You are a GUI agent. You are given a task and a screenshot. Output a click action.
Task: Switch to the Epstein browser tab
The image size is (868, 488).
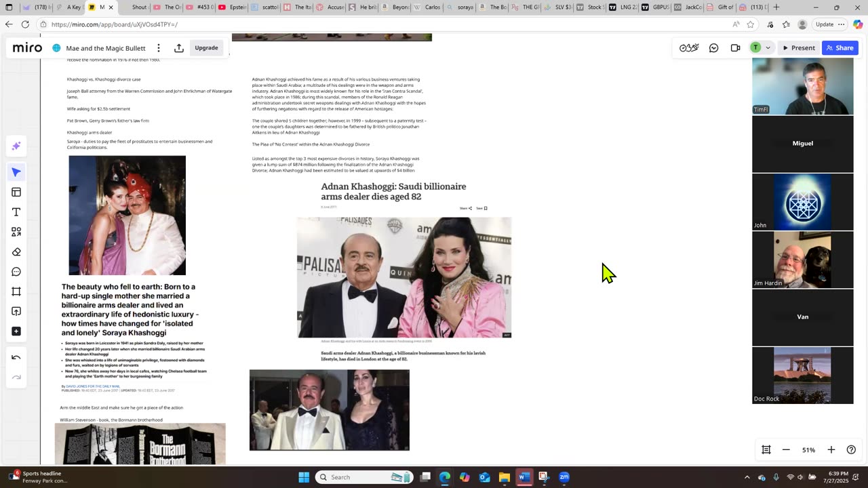pos(233,7)
